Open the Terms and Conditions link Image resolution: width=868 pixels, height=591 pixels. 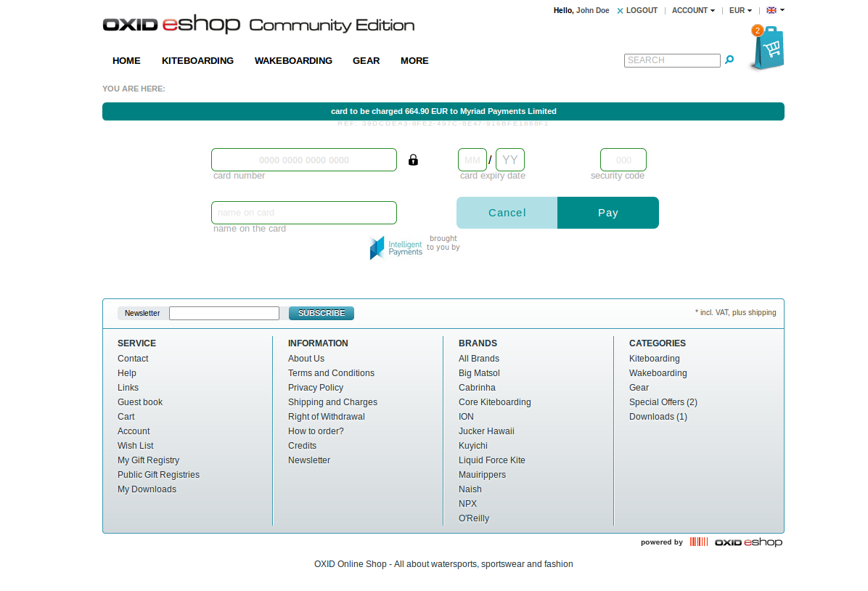coord(331,373)
